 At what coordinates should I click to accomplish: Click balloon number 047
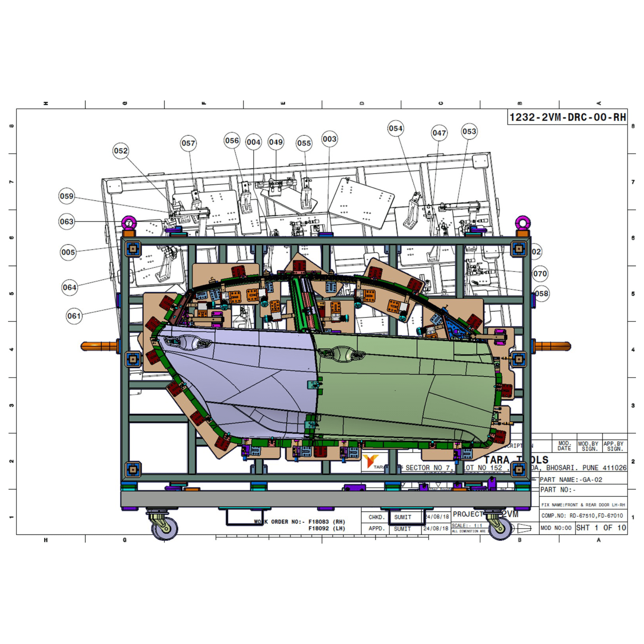click(439, 133)
